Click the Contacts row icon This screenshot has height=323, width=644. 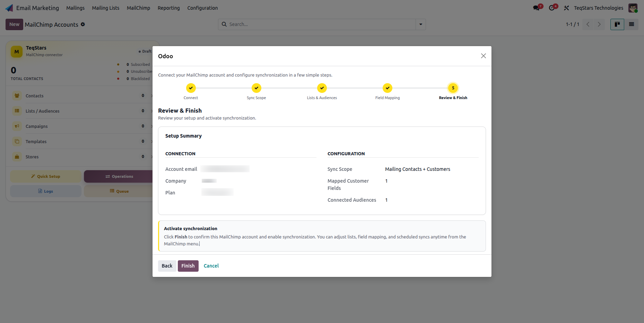[x=17, y=96]
